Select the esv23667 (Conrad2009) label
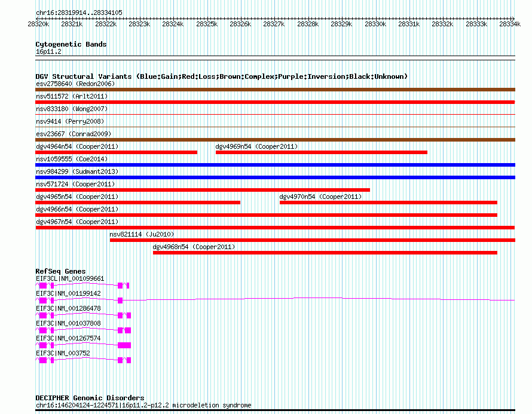 (74, 134)
